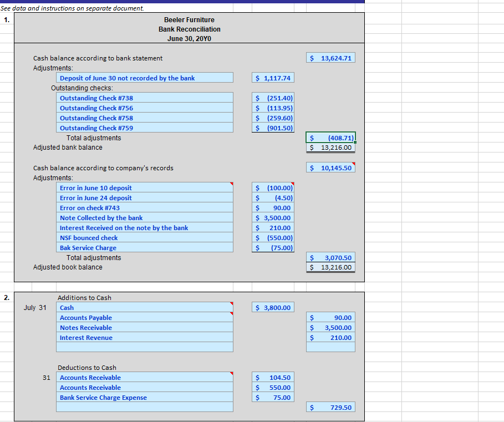Click the $729.50 deductions total cell
Image resolution: width=504 pixels, height=422 pixels.
330,407
